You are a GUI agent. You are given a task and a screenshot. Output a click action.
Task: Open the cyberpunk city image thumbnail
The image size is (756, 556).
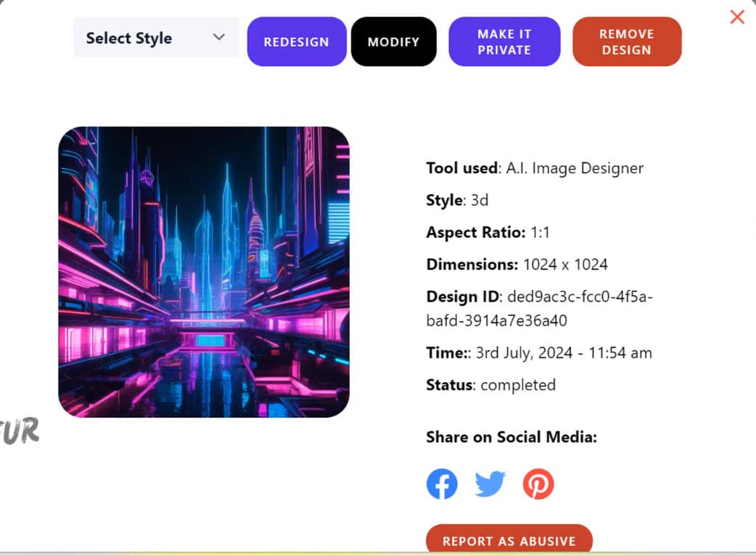pyautogui.click(x=205, y=270)
